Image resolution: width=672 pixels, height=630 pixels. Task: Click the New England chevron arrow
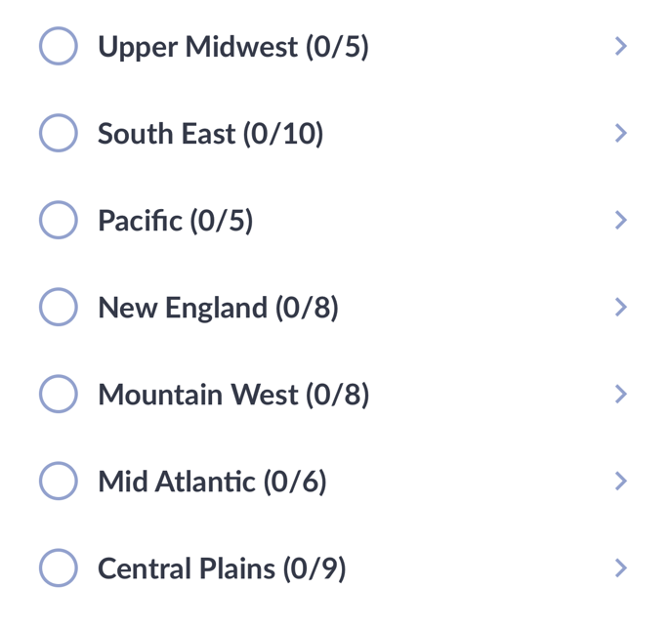(x=621, y=307)
